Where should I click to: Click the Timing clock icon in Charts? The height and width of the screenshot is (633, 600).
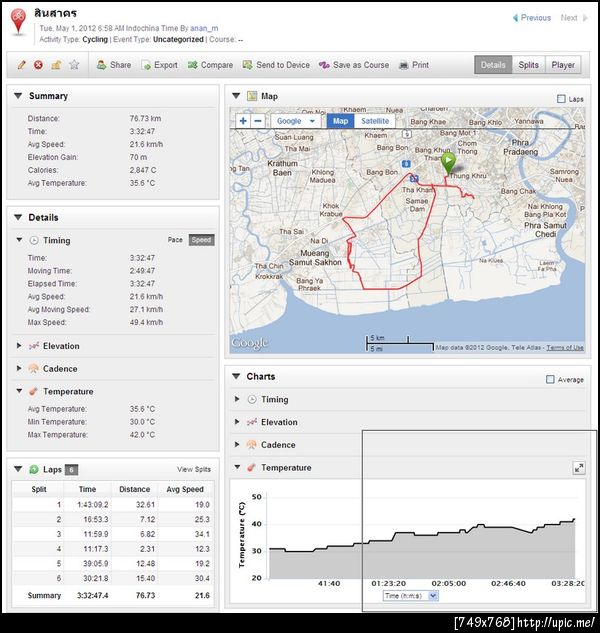(x=252, y=399)
